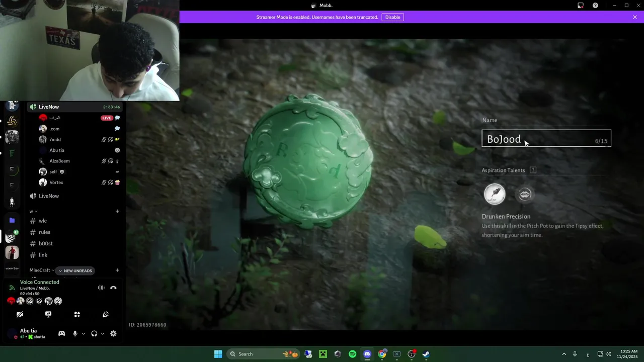Open Spotify from the taskbar
The height and width of the screenshot is (362, 644).
coord(352,354)
